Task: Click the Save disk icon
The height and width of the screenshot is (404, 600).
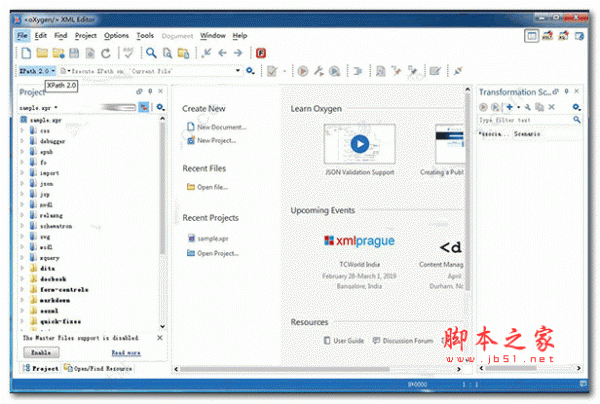Action: click(74, 53)
